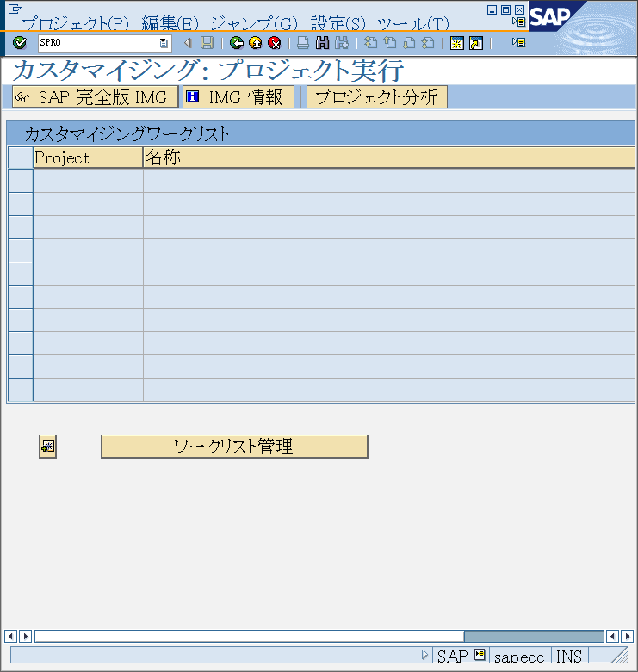638x672 pixels.
Task: Click the Customize Local Layout icon in toolbar
Action: (518, 42)
